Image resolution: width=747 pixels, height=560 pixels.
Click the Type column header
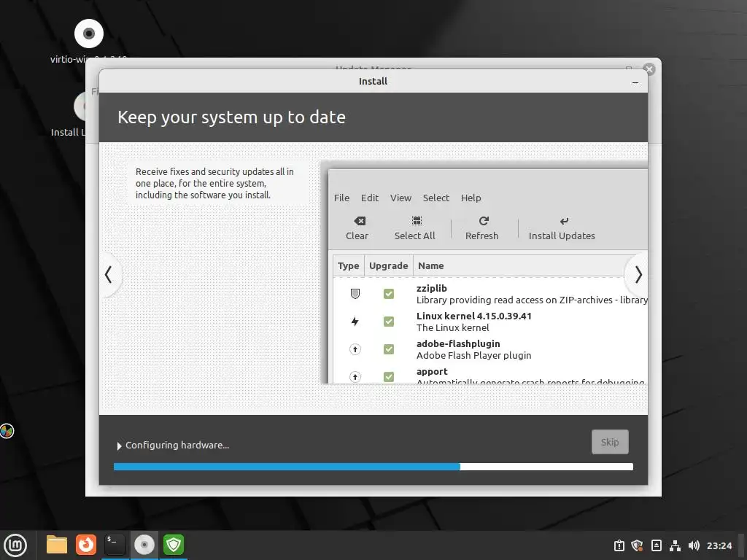pyautogui.click(x=348, y=265)
